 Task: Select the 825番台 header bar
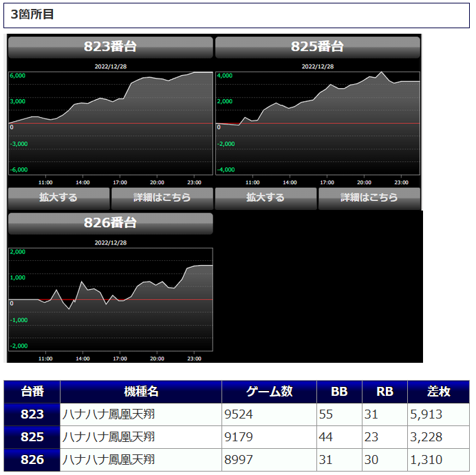coord(318,47)
